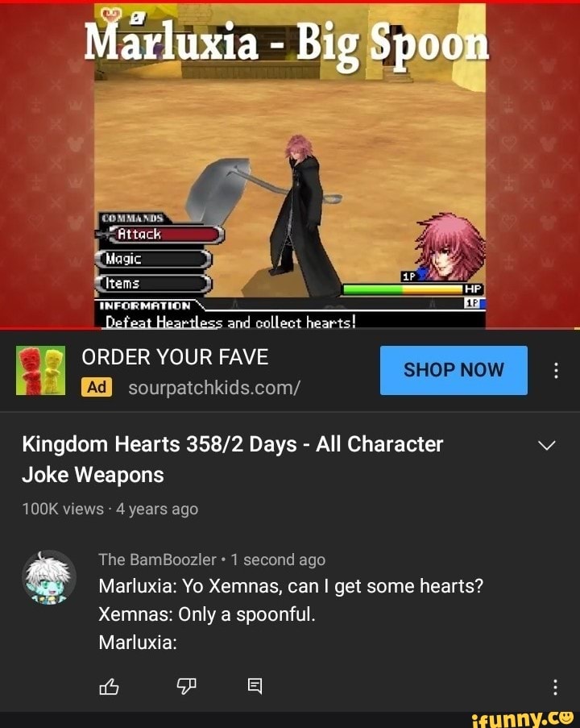Open replies on the comment
The image size is (580, 728).
coord(255,686)
